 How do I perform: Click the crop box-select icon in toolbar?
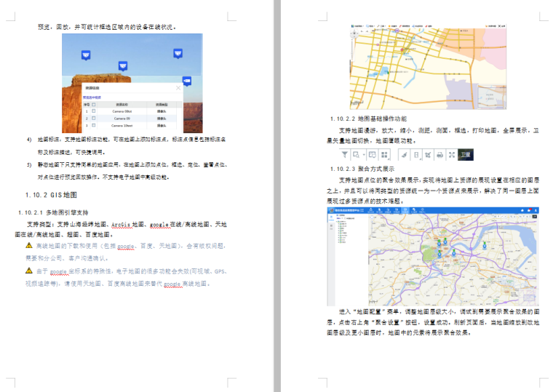[426, 154]
